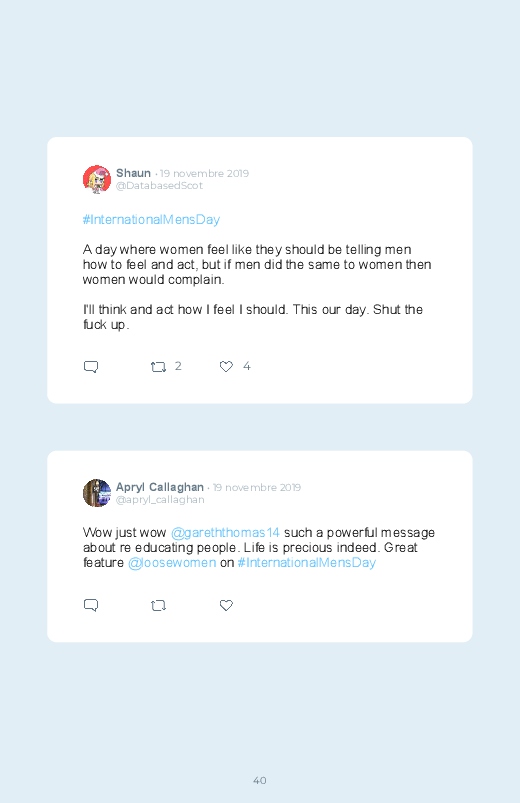This screenshot has width=520, height=803.
Task: Click Apryl's tweet date 19 novembre 2019
Action: click(257, 487)
